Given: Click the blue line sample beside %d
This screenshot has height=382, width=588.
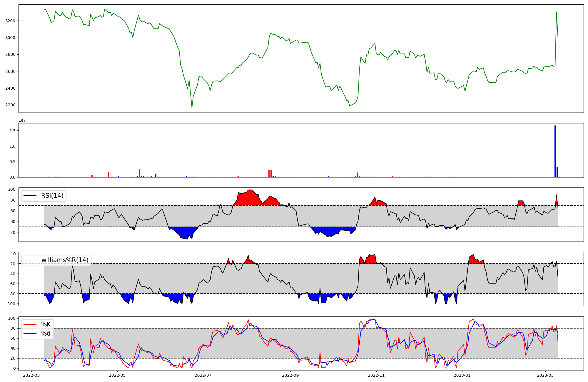Looking at the screenshot, I should click(x=30, y=334).
